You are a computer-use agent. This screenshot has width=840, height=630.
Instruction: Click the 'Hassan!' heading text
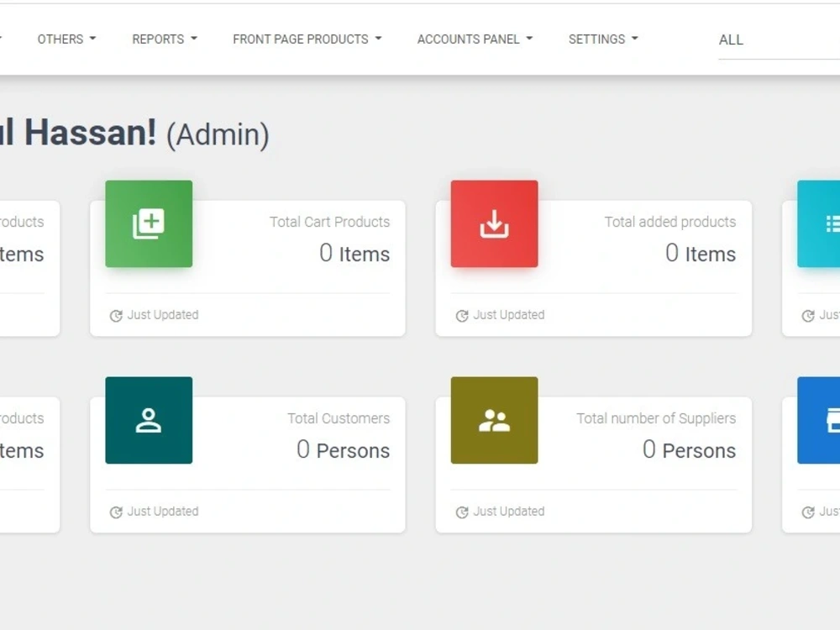pos(91,133)
